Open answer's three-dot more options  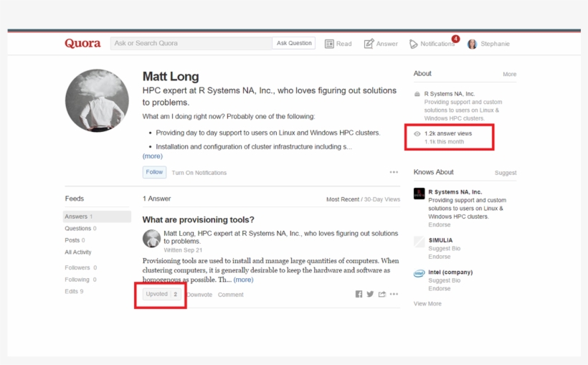click(394, 294)
